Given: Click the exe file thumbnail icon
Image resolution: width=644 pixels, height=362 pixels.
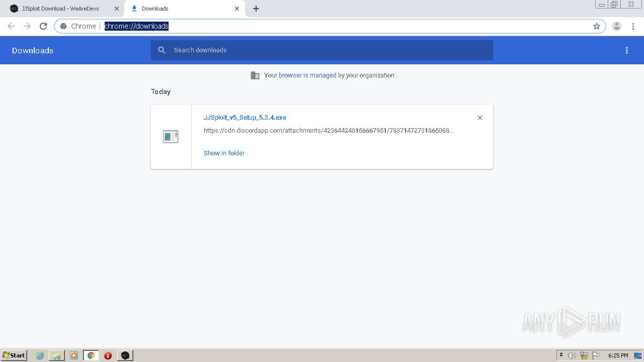Looking at the screenshot, I should (171, 136).
